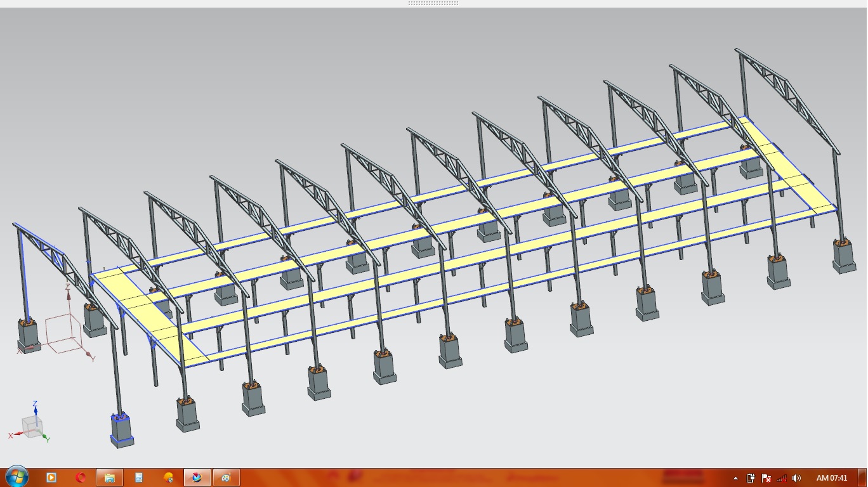This screenshot has width=868, height=487.
Task: Open the Action Center flag icon
Action: (766, 478)
